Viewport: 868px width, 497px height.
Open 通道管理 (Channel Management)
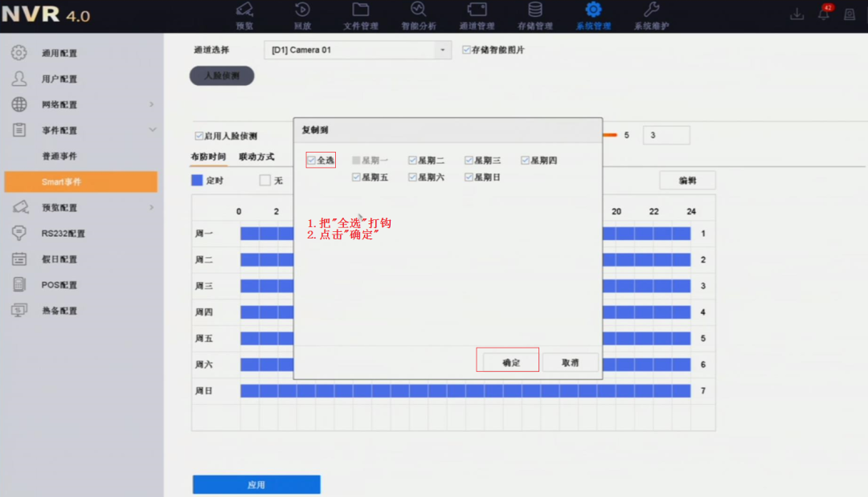[x=477, y=14]
